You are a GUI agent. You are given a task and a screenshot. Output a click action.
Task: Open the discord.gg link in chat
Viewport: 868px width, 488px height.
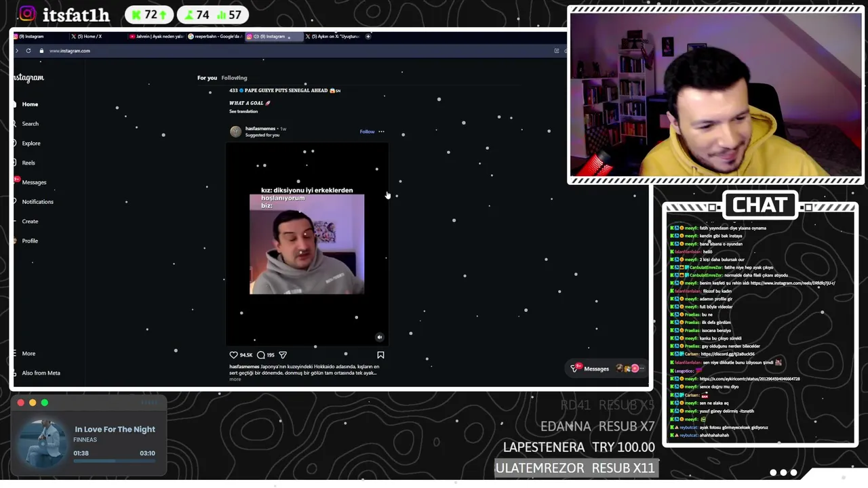tap(727, 354)
